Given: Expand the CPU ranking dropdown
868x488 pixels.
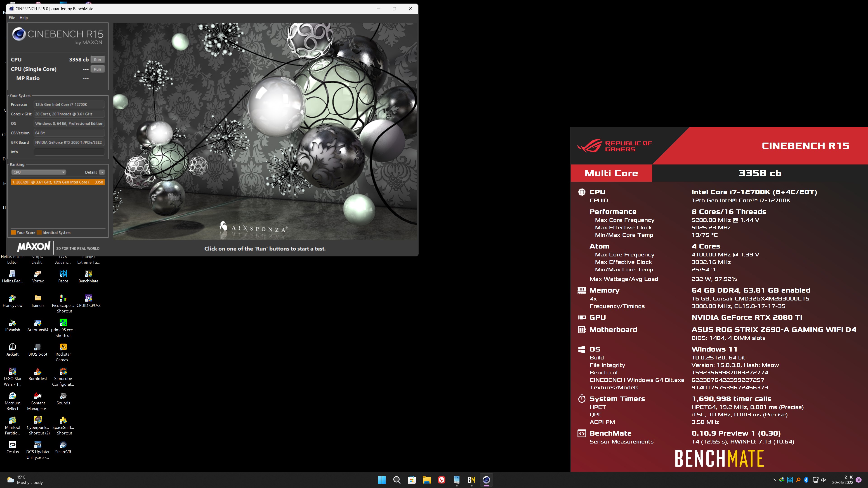Looking at the screenshot, I should point(39,172).
